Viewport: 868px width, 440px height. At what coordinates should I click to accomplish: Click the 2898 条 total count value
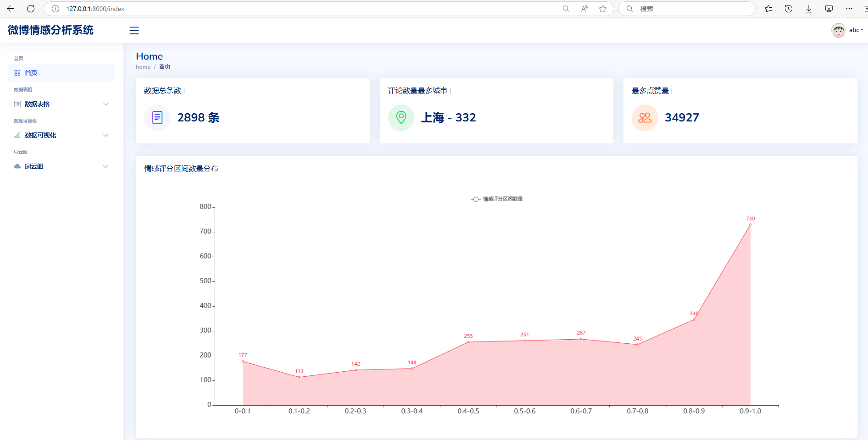pyautogui.click(x=199, y=118)
